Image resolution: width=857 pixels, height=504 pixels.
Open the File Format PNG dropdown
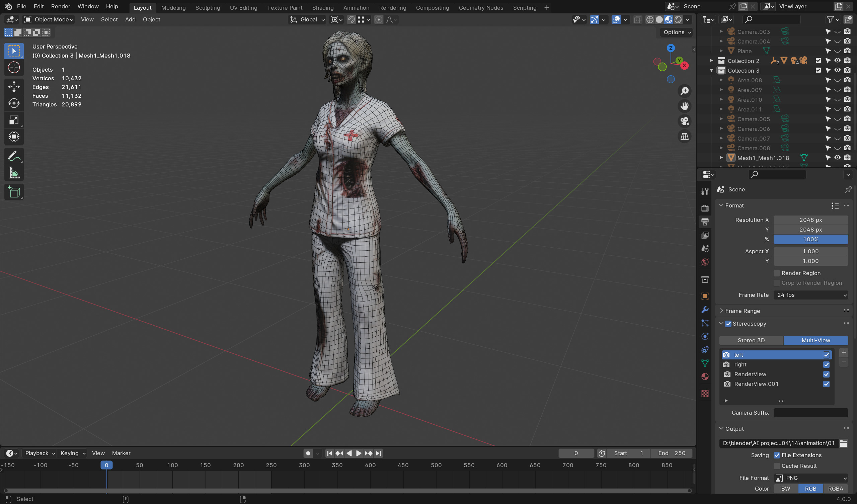tap(811, 478)
